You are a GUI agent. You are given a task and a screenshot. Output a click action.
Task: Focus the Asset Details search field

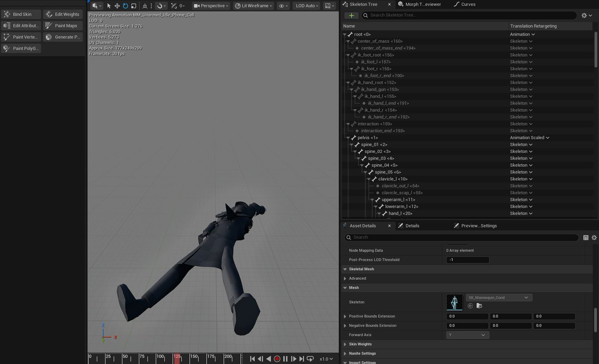coord(461,237)
